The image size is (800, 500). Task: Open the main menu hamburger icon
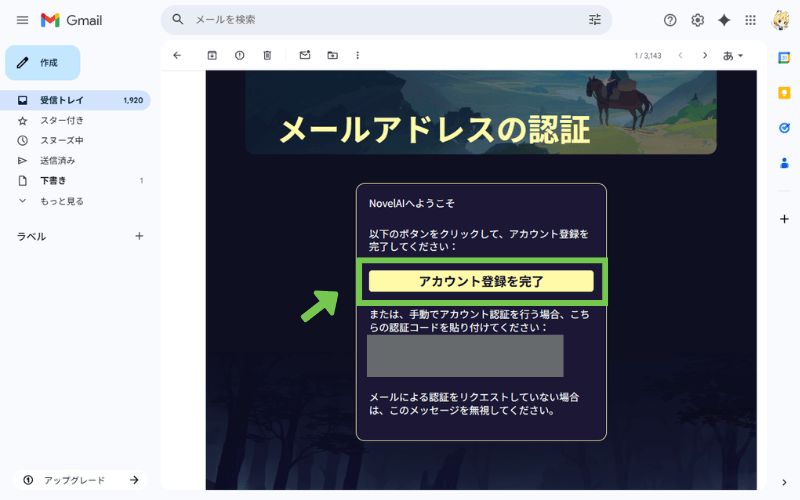point(22,20)
